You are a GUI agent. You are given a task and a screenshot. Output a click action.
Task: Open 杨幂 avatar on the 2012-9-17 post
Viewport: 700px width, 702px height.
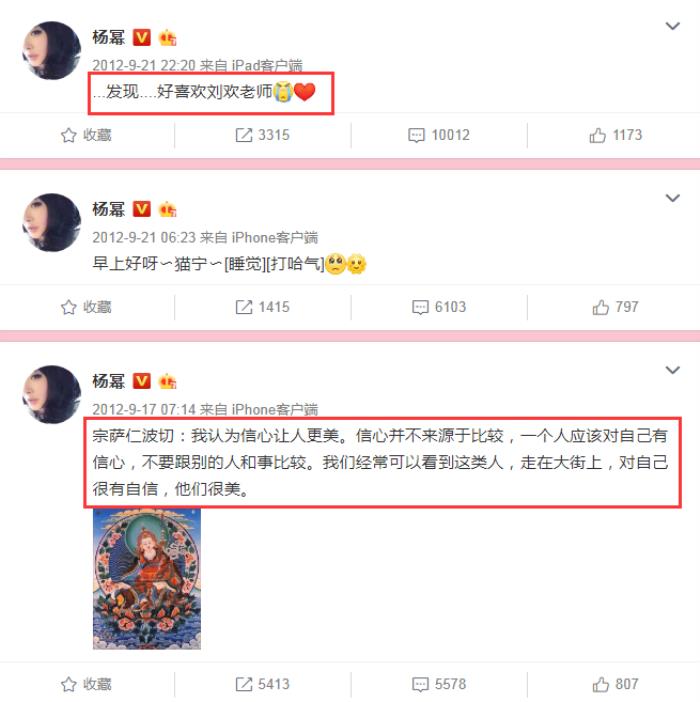pyautogui.click(x=52, y=394)
